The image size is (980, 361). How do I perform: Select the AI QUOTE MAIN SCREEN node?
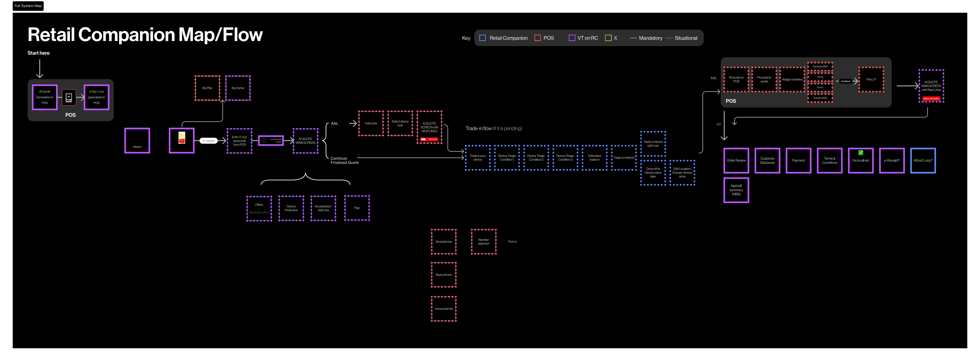click(306, 141)
